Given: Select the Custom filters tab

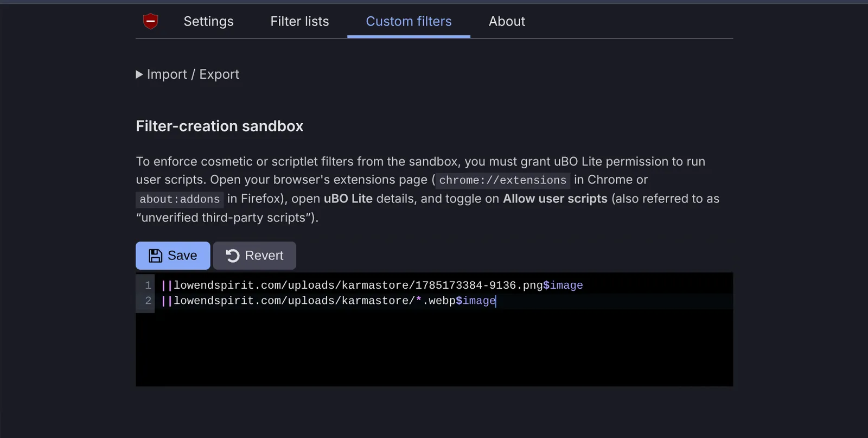Looking at the screenshot, I should (409, 21).
